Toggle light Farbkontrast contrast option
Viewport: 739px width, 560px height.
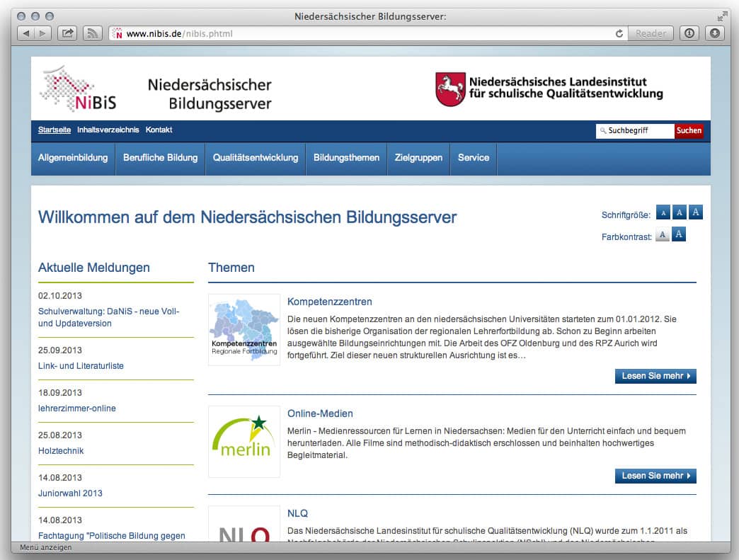tap(662, 235)
